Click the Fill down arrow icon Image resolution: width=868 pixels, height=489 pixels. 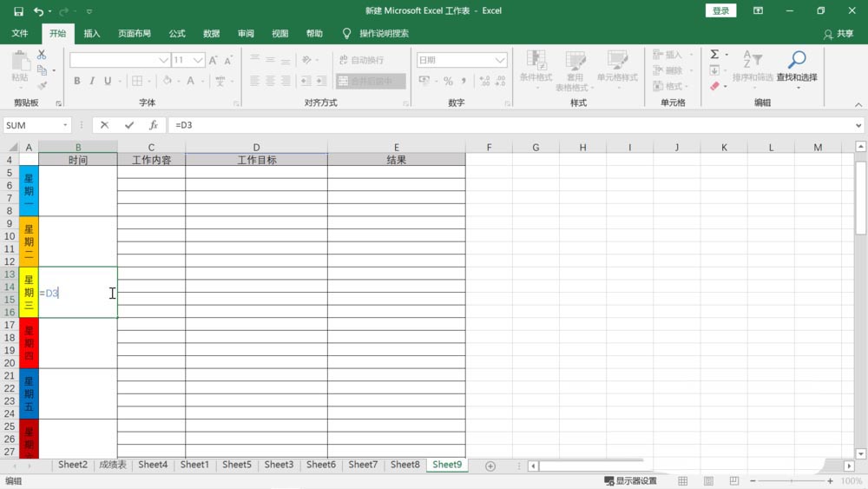point(714,70)
